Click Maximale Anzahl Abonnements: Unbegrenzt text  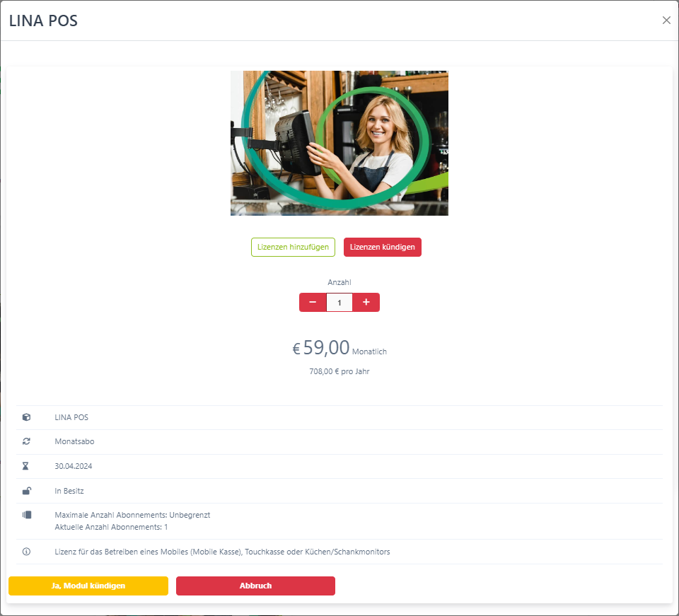pyautogui.click(x=132, y=515)
